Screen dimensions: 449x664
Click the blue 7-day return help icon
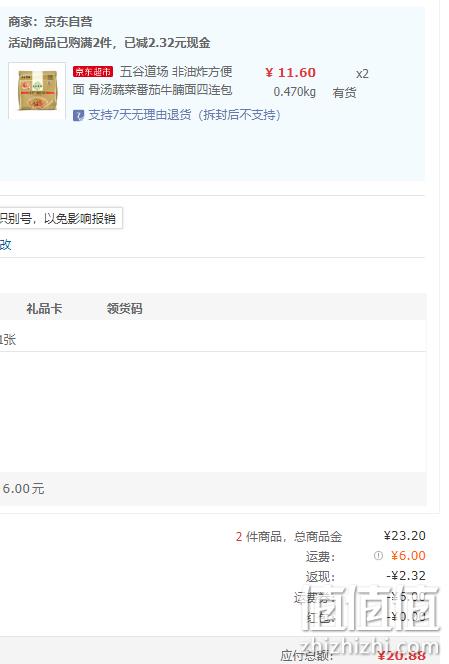[78, 115]
